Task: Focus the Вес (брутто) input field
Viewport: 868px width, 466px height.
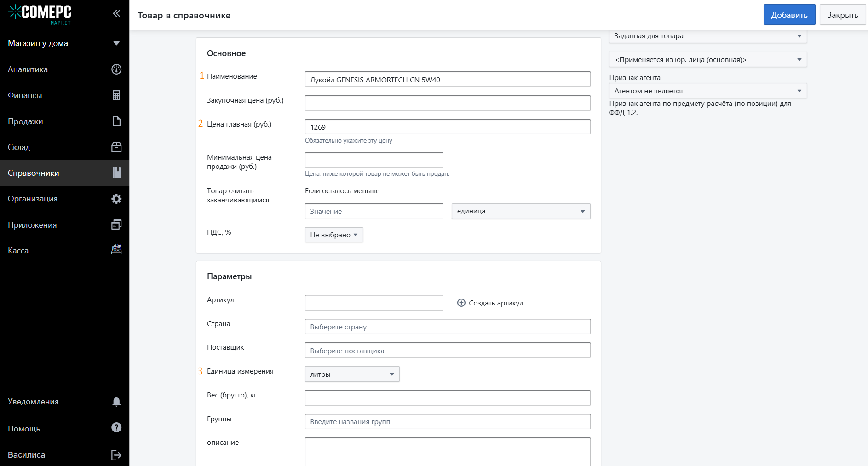Action: [448, 398]
